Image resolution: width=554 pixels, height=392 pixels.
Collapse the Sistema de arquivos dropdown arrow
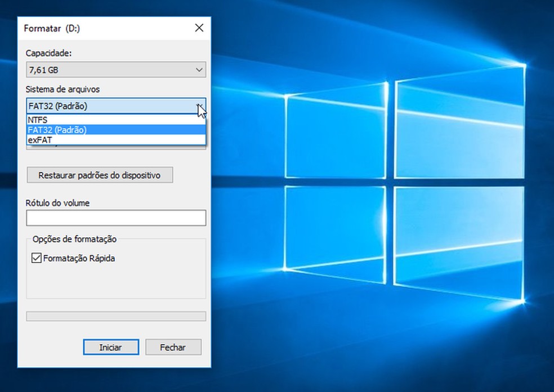pos(199,106)
